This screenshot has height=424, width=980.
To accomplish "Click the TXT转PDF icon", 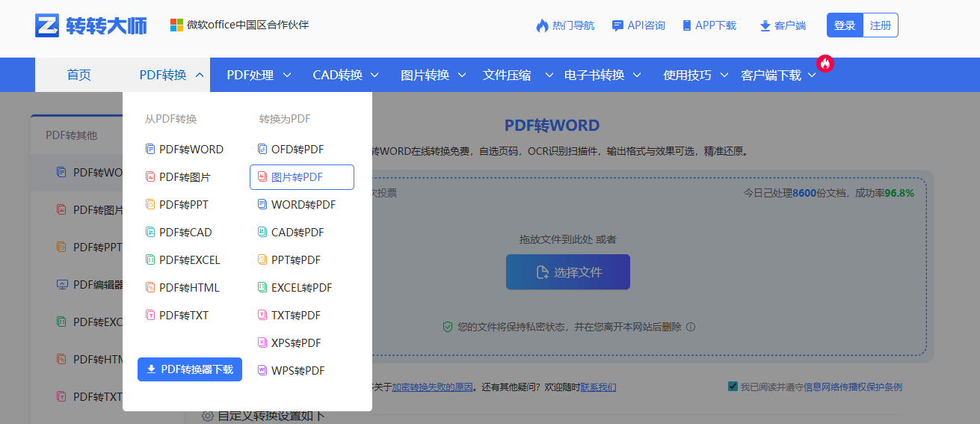I will (x=262, y=316).
